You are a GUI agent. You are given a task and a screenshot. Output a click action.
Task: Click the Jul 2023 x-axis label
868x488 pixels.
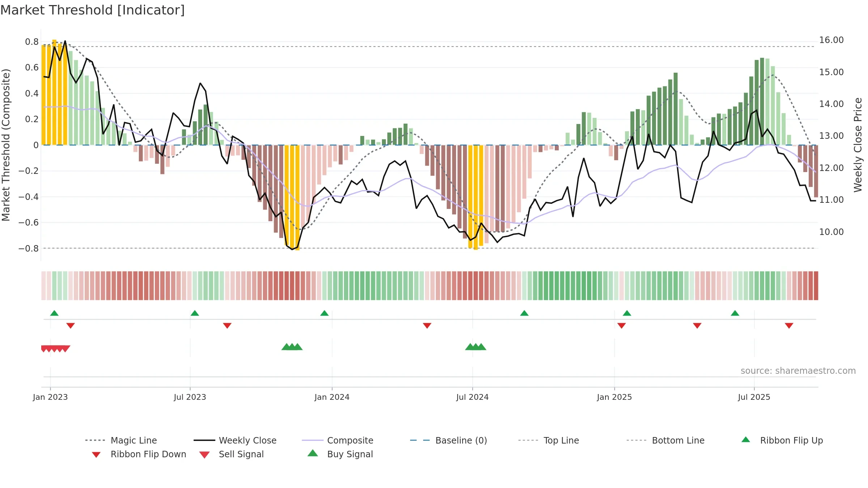point(190,397)
